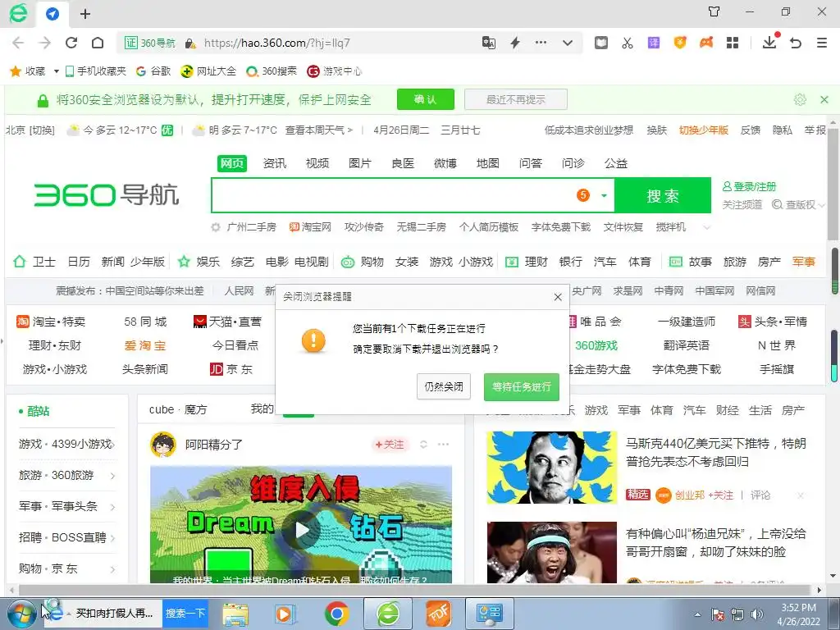840x630 pixels.
Task: Expand 招聘·BOSS直聘 sidebar arrow
Action: click(x=112, y=537)
